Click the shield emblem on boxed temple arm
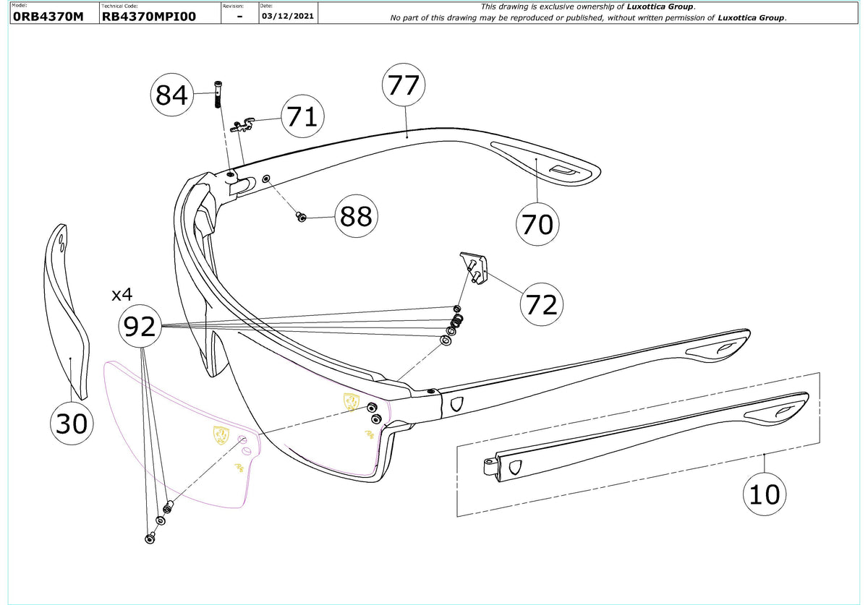Image resolution: width=868 pixels, height=605 pixels. coord(515,467)
